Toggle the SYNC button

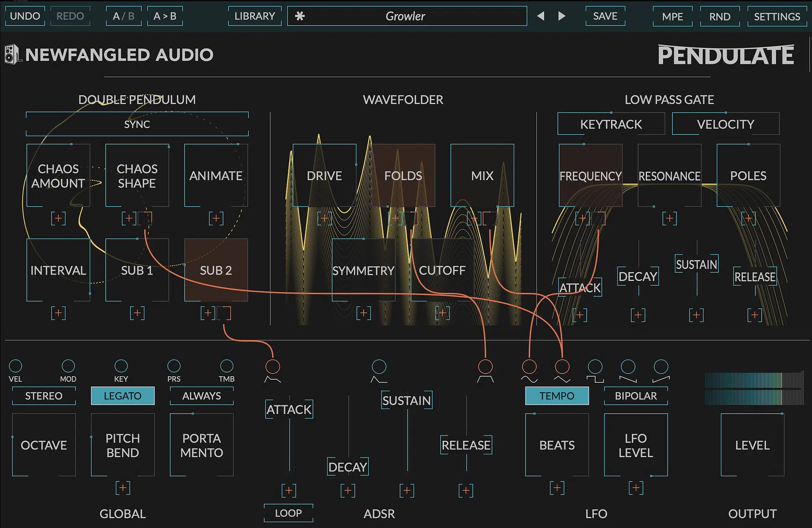[137, 124]
